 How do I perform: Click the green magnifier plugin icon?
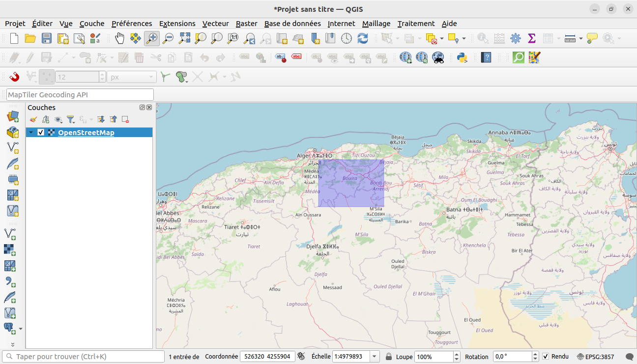519,57
